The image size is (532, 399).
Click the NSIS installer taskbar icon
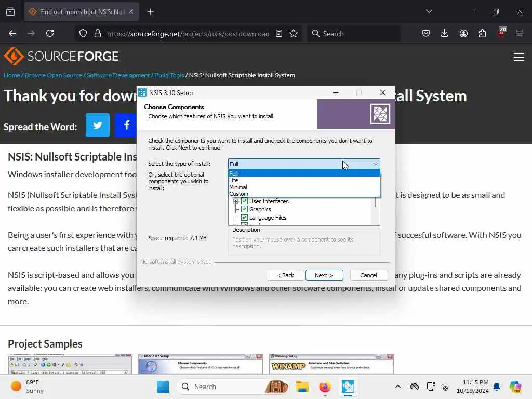pyautogui.click(x=348, y=387)
